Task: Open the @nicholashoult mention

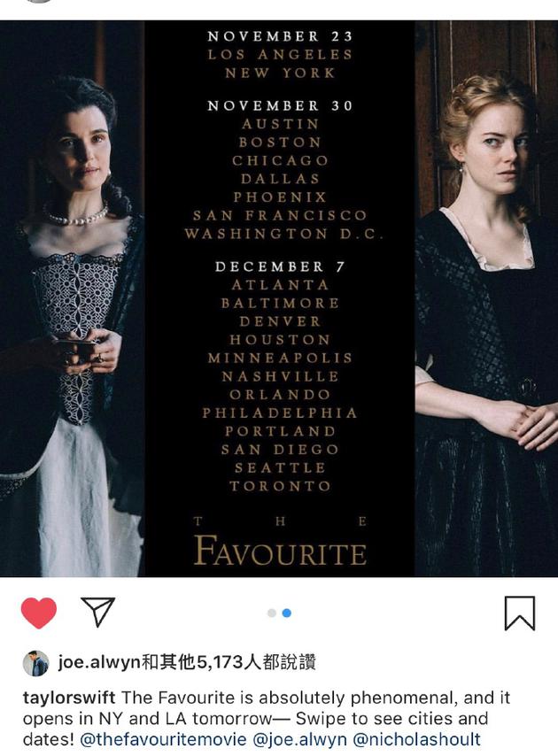Action: point(416,739)
